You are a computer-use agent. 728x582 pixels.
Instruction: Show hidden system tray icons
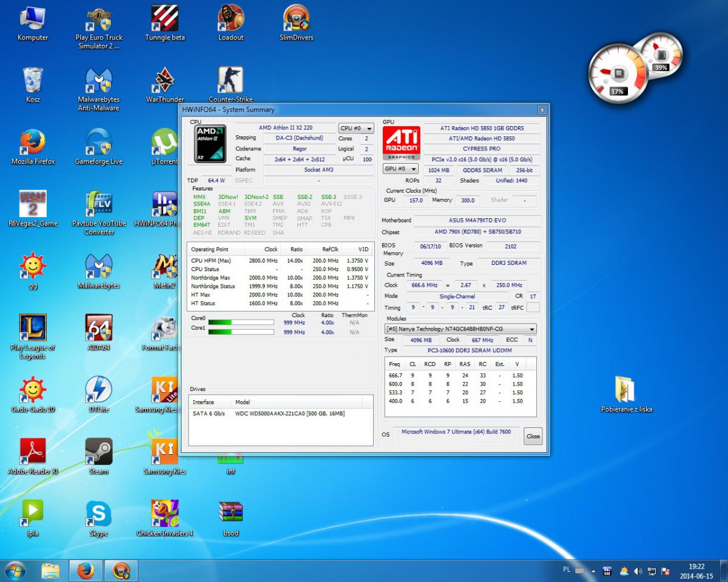pyautogui.click(x=593, y=571)
